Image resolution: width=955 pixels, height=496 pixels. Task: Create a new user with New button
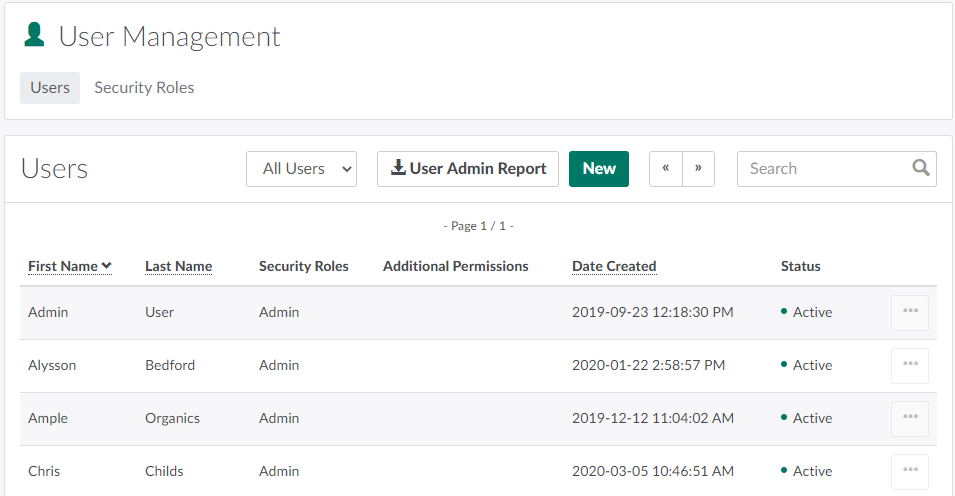pyautogui.click(x=598, y=169)
